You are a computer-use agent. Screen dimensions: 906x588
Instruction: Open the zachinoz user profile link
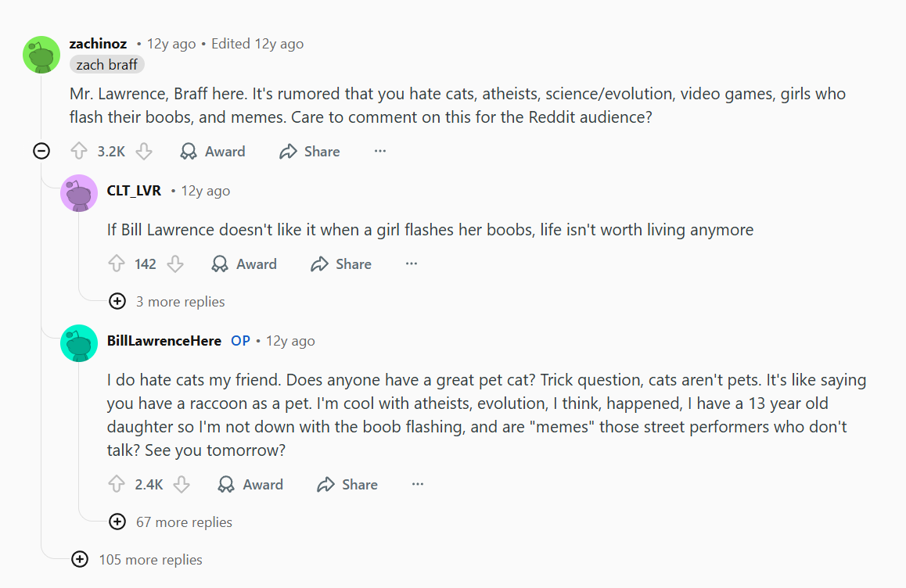(98, 44)
